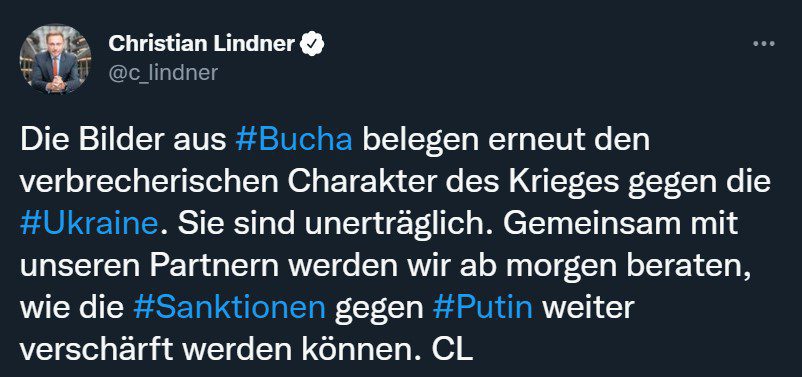Open the tweet's more options menu
The height and width of the screenshot is (377, 802).
point(764,44)
